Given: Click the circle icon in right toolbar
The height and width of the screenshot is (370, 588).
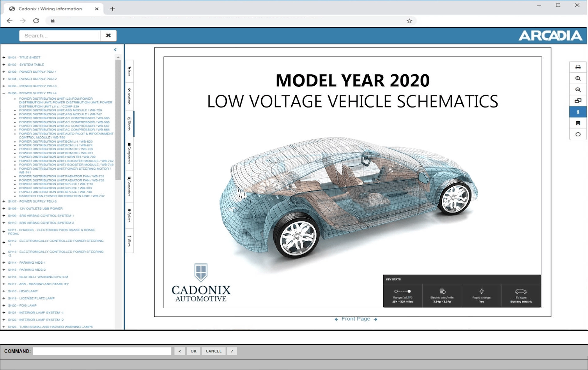Looking at the screenshot, I should (x=578, y=134).
